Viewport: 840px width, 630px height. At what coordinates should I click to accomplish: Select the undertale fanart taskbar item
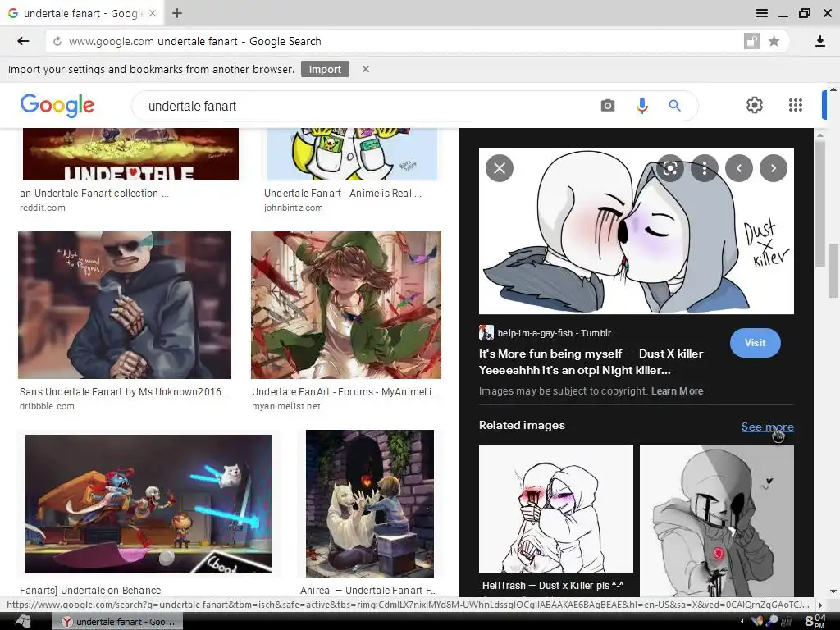[117, 622]
